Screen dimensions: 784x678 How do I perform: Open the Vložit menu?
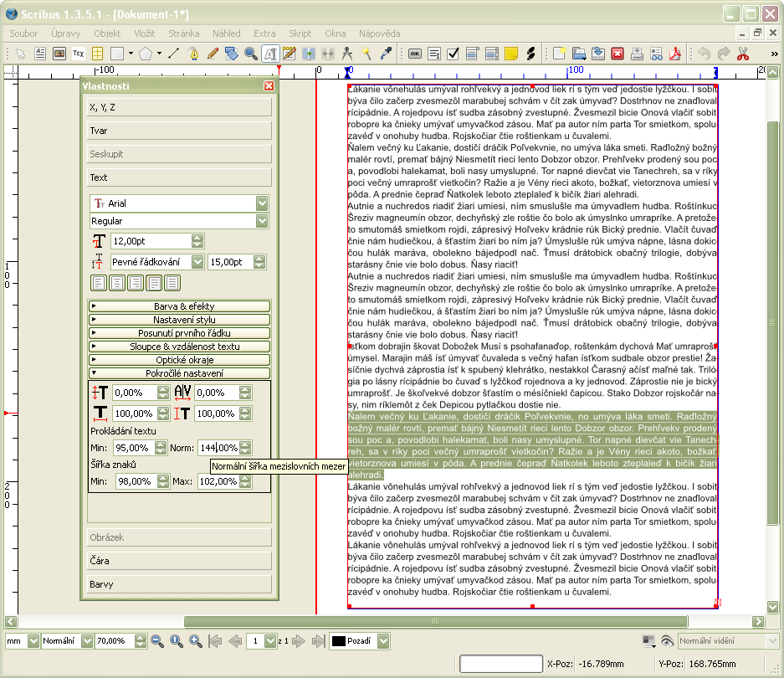pos(144,33)
